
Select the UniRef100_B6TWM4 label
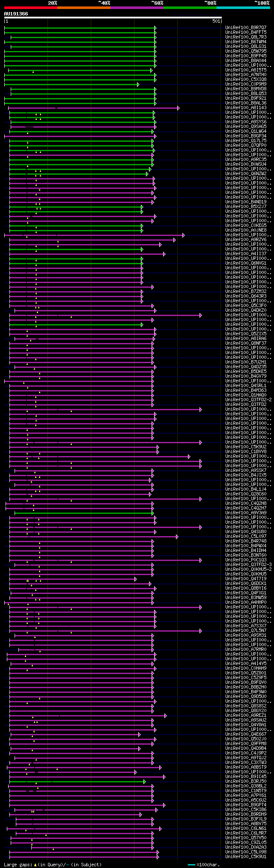[246, 42]
